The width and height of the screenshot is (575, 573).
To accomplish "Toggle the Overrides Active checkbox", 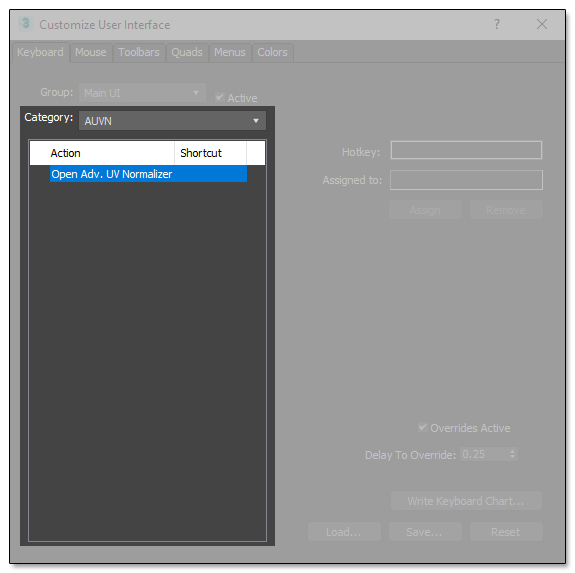I will [422, 427].
